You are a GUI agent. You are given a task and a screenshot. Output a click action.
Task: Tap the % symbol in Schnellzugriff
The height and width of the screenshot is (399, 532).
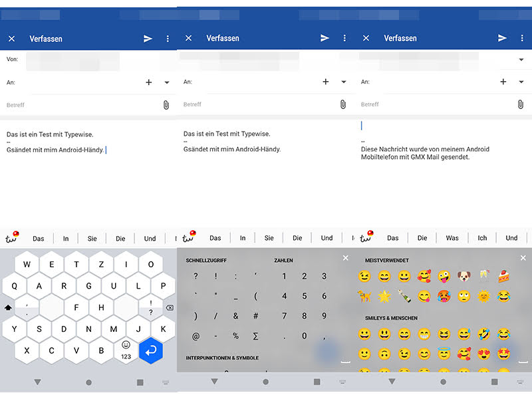[236, 336]
